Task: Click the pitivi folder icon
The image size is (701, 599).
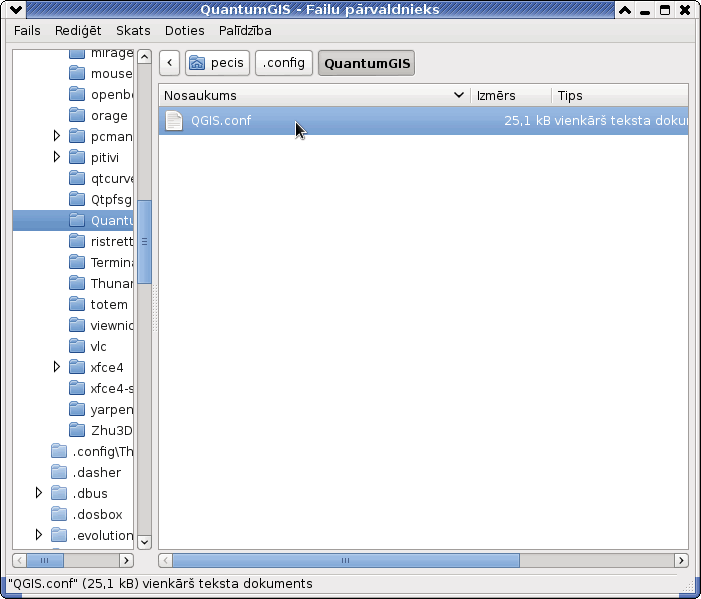Action: 77,157
